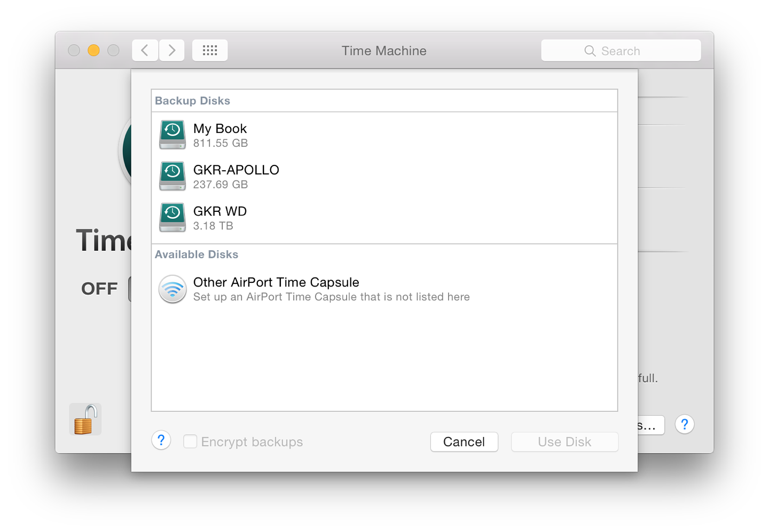The width and height of the screenshot is (769, 532).
Task: Show all preferences grid button
Action: [210, 50]
